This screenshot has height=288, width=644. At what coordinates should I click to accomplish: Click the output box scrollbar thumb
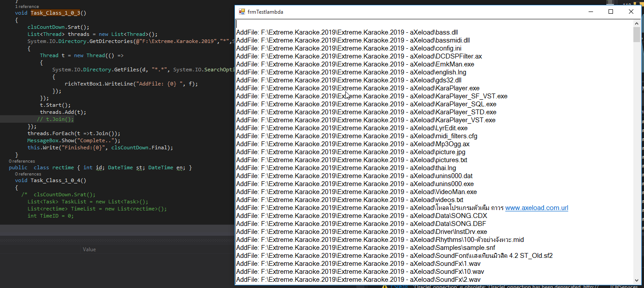pyautogui.click(x=636, y=35)
